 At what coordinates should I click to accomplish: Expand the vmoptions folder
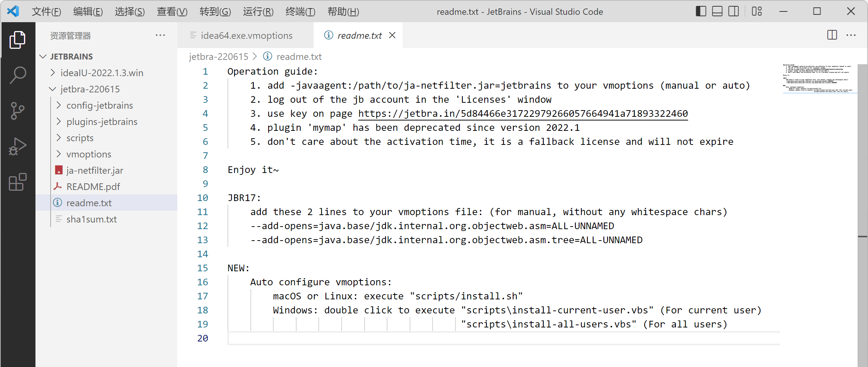point(59,154)
